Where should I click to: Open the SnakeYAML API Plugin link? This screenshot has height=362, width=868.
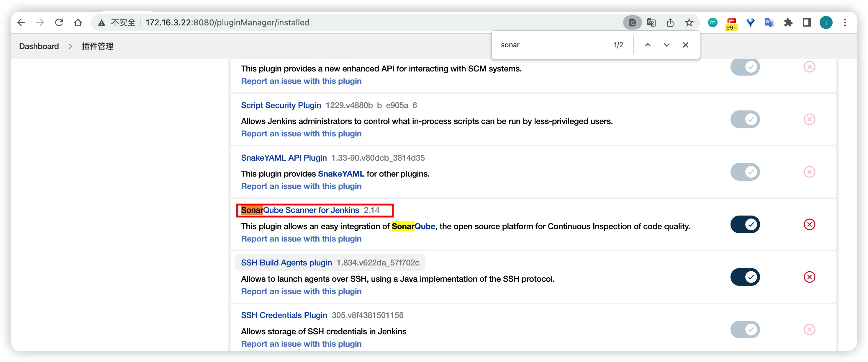point(284,158)
